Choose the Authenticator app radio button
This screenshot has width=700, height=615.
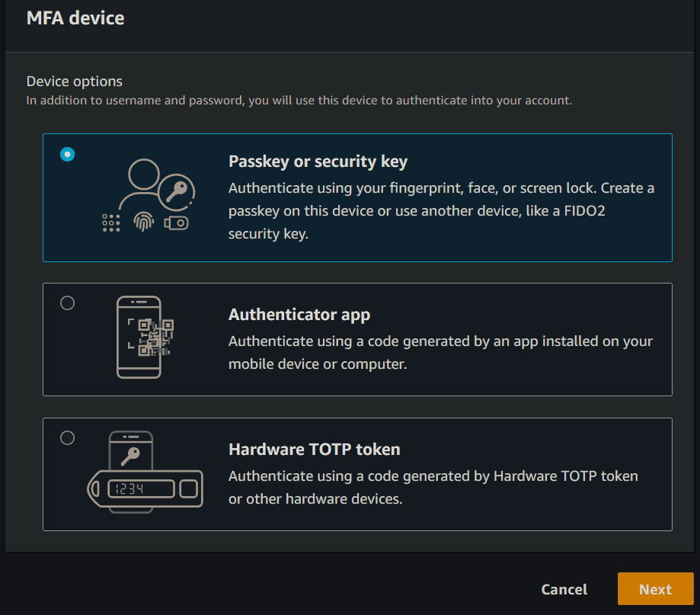pyautogui.click(x=68, y=303)
